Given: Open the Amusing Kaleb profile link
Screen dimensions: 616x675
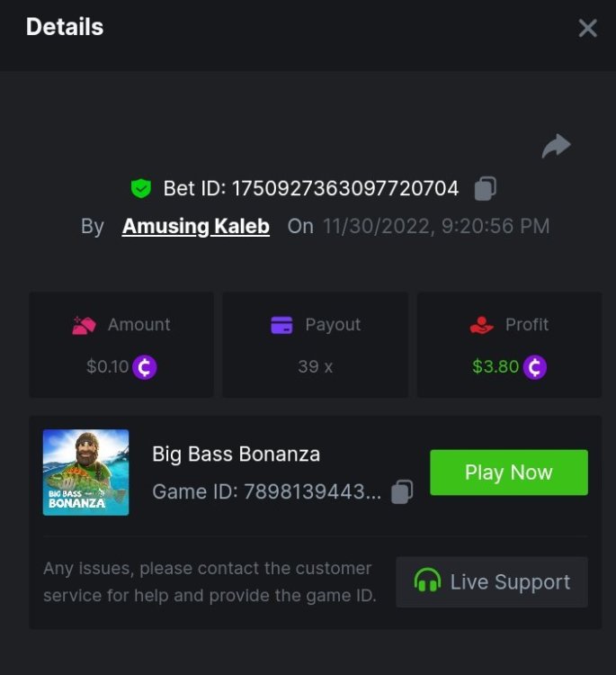Looking at the screenshot, I should tap(196, 226).
